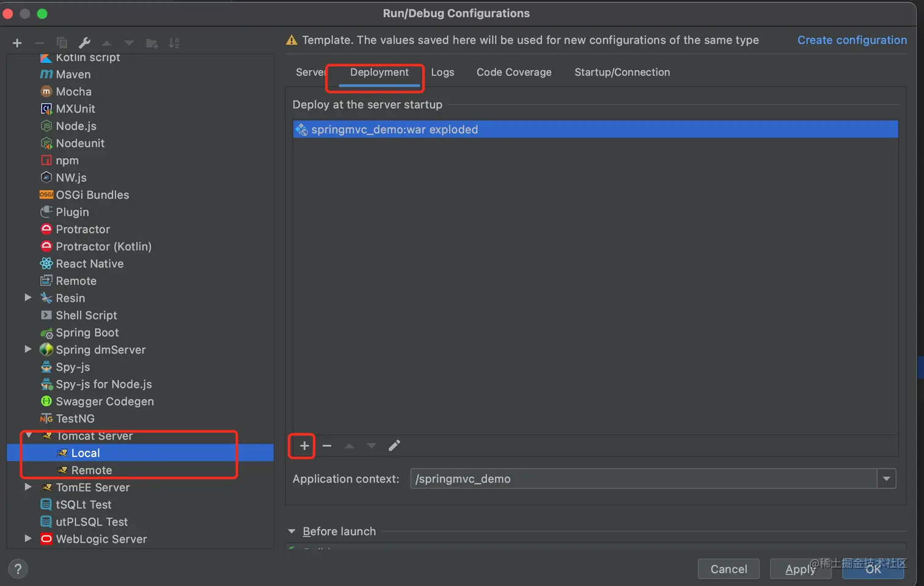Collapse the Tomcat Server node

pos(29,435)
